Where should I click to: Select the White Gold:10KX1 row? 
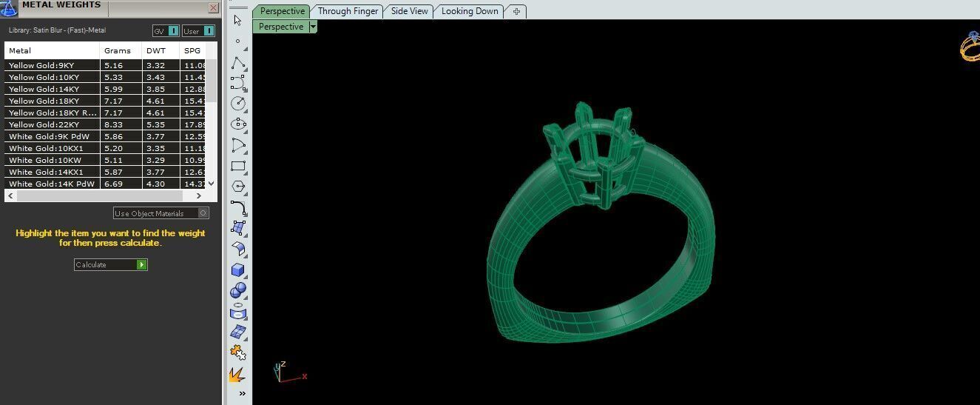coord(105,148)
